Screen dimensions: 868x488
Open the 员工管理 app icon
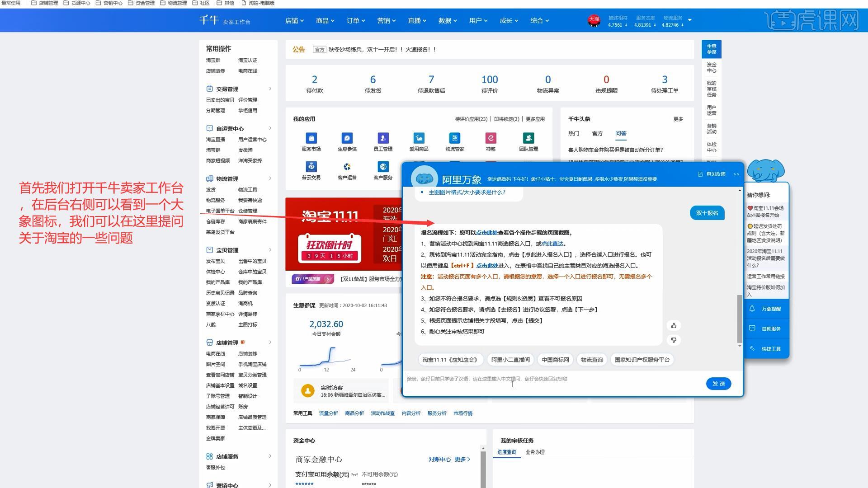point(383,138)
